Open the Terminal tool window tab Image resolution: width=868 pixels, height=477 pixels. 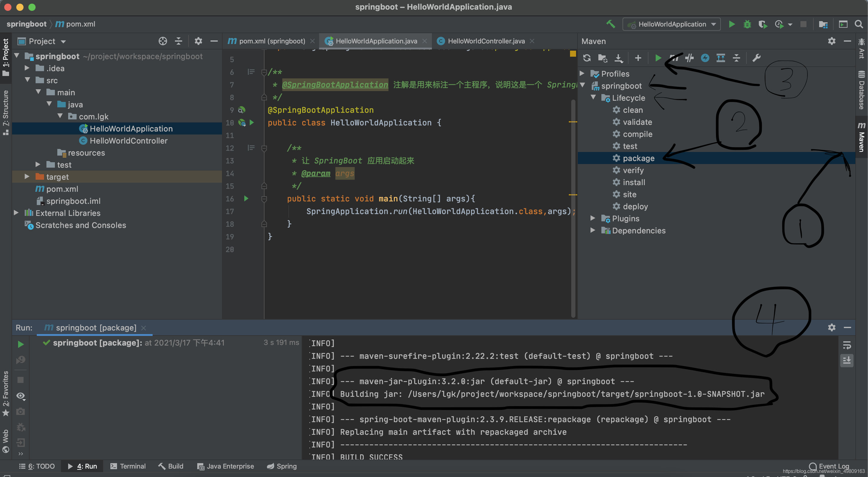point(128,466)
